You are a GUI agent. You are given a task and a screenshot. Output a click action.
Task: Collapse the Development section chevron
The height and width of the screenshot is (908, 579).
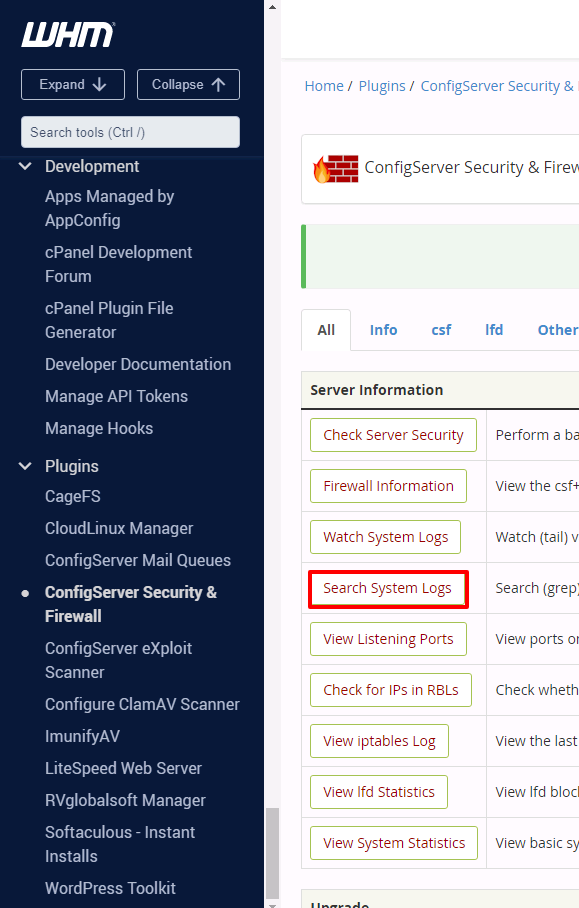[x=25, y=166]
